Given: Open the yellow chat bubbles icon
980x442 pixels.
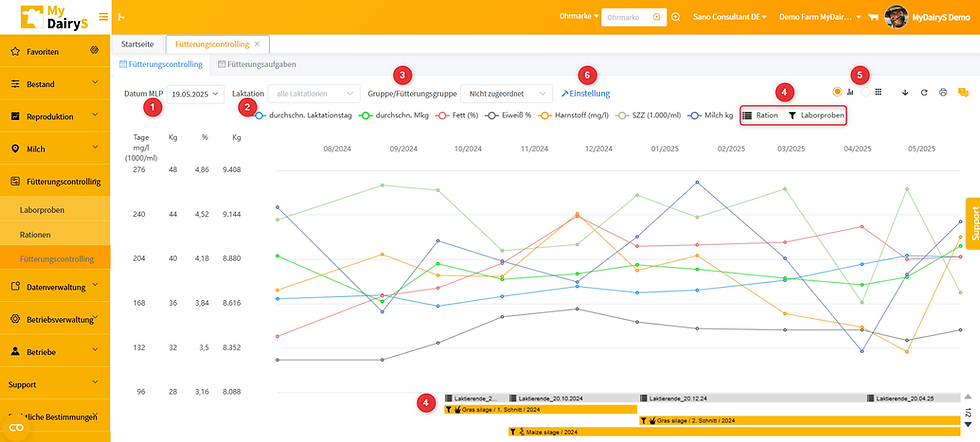Looking at the screenshot, I should (963, 93).
